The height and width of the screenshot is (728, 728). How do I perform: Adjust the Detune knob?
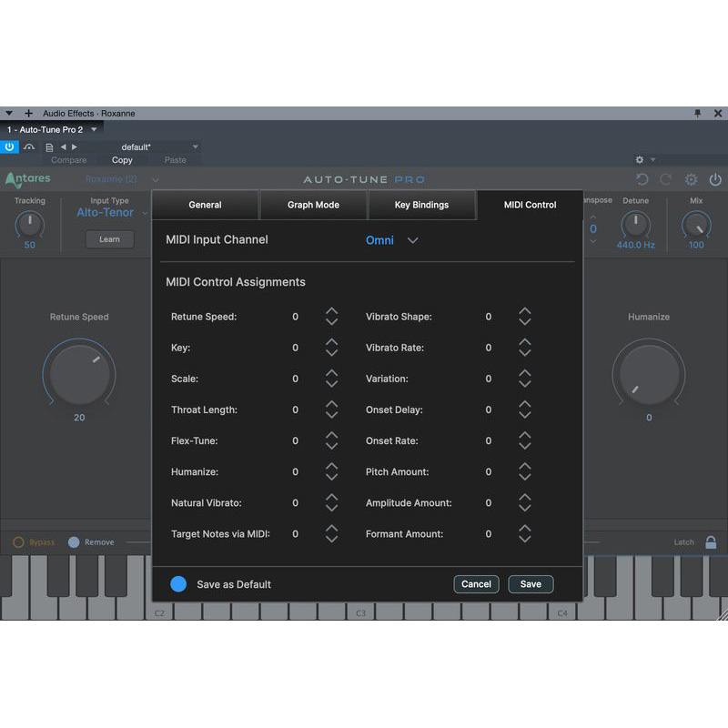click(635, 225)
